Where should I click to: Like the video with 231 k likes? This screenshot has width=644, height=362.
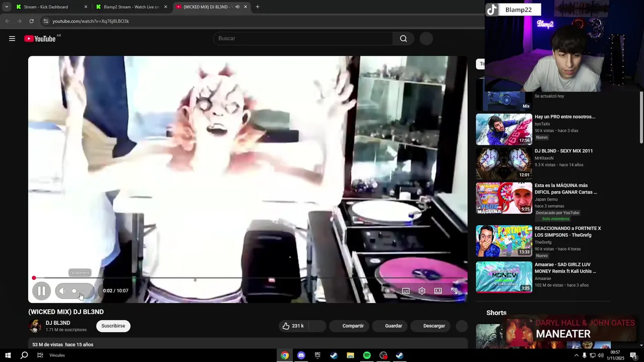click(293, 326)
